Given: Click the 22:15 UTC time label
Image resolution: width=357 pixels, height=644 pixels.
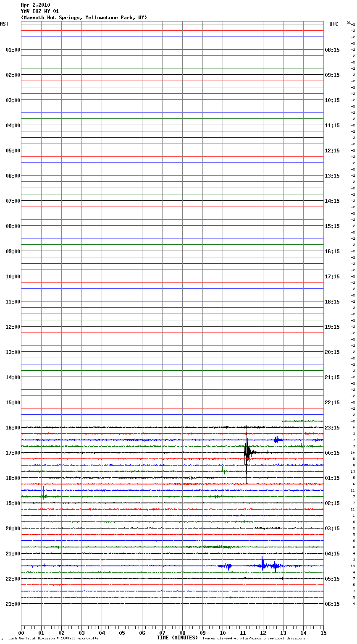Looking at the screenshot, I should click(332, 403).
